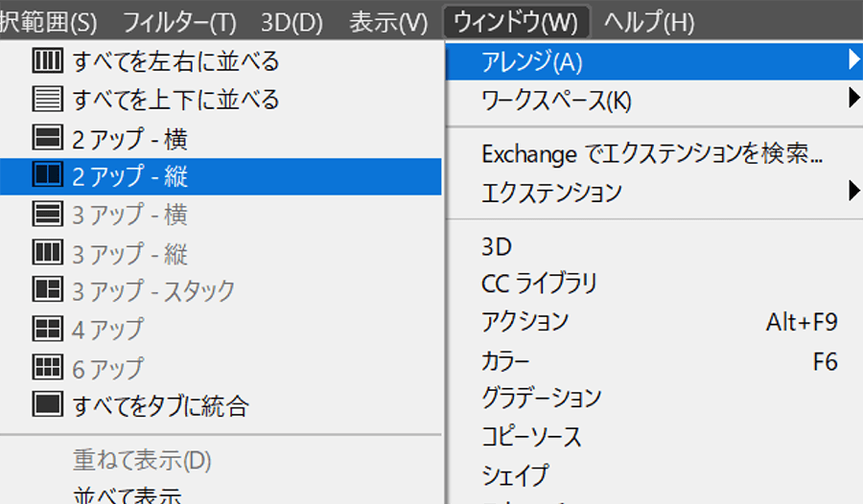The image size is (863, 504).
Task: Toggle the アクション panel
Action: coord(525,322)
